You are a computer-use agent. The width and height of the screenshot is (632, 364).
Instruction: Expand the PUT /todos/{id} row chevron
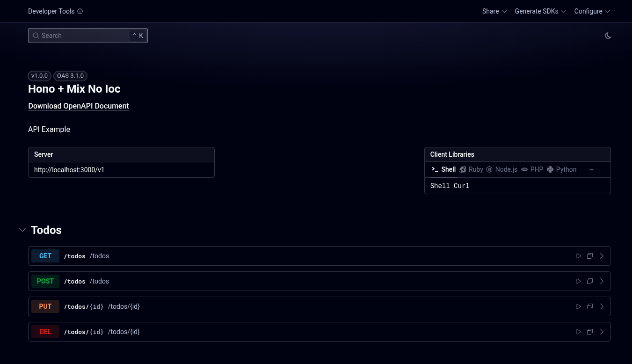pyautogui.click(x=602, y=306)
